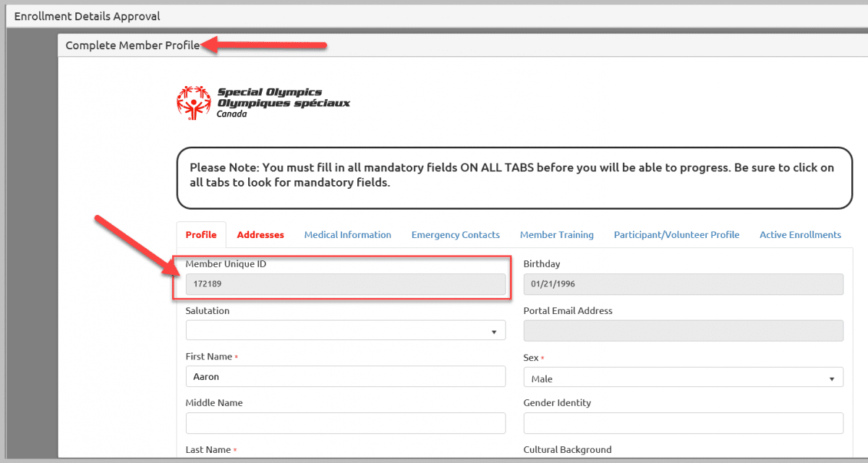
Task: Open the Member Training tab
Action: [x=556, y=234]
